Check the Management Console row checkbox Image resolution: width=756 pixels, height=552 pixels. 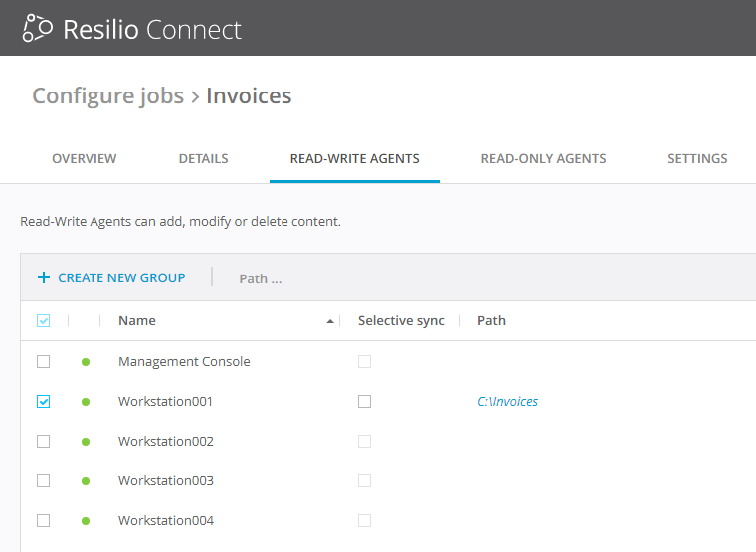pyautogui.click(x=43, y=362)
